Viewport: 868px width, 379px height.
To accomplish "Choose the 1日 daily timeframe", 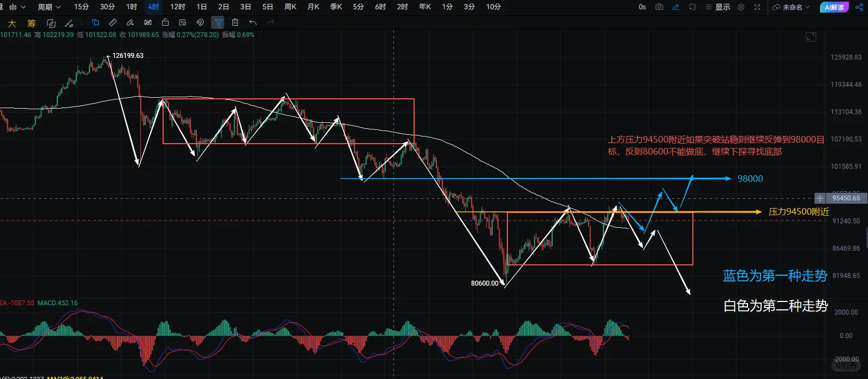I will [201, 7].
